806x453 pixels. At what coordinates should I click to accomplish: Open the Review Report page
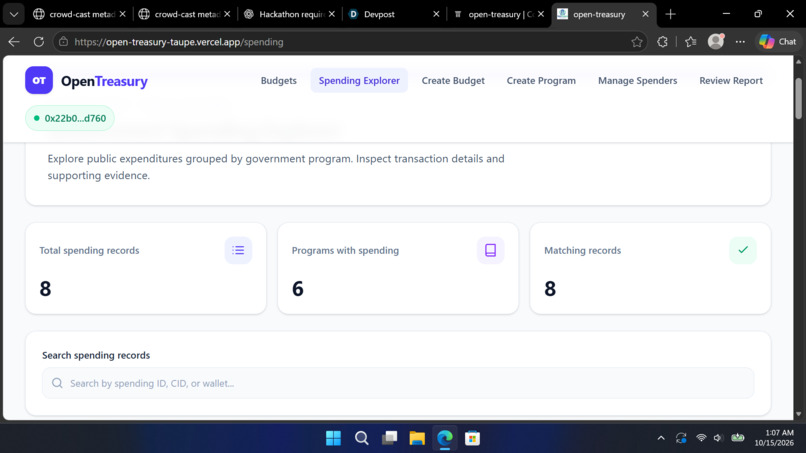click(730, 80)
